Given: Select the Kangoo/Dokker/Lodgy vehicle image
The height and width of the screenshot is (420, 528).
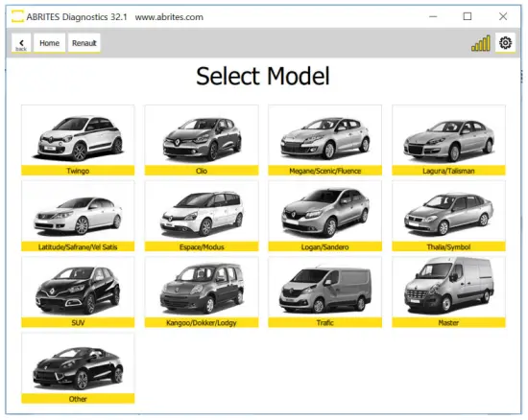Looking at the screenshot, I should point(202,288).
